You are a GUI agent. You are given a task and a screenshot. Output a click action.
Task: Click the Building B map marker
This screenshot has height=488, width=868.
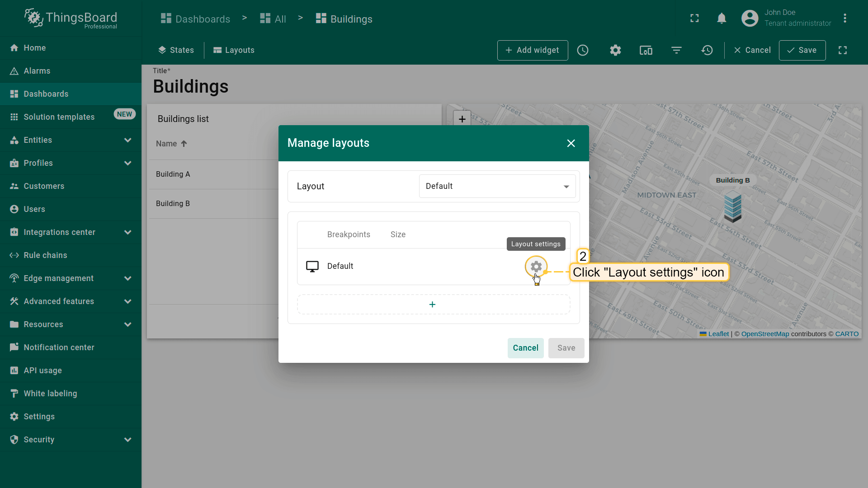[x=732, y=206]
